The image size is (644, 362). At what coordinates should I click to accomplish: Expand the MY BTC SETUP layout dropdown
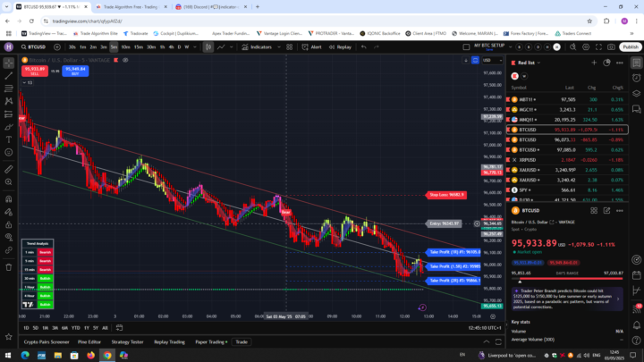(x=511, y=47)
